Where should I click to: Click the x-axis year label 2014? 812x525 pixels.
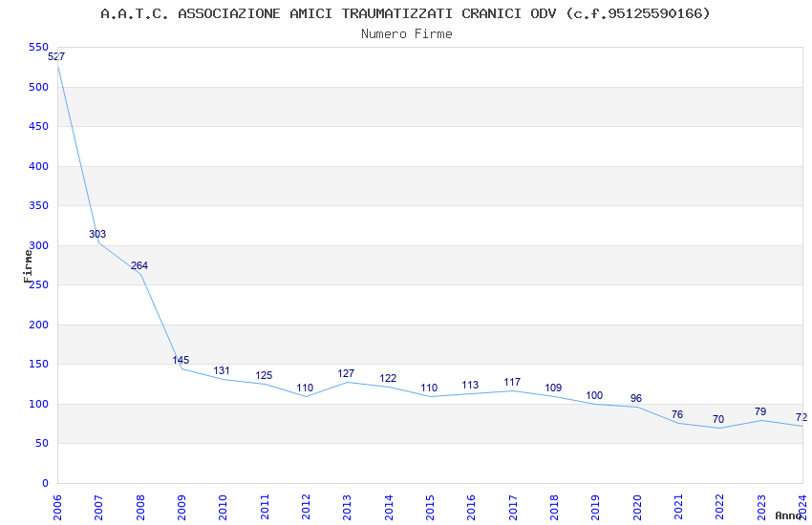coord(389,507)
